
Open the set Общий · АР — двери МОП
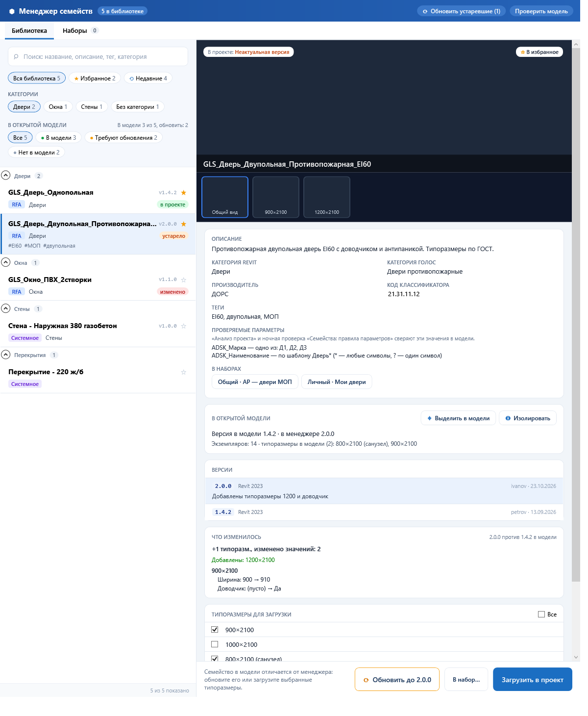[x=255, y=382]
